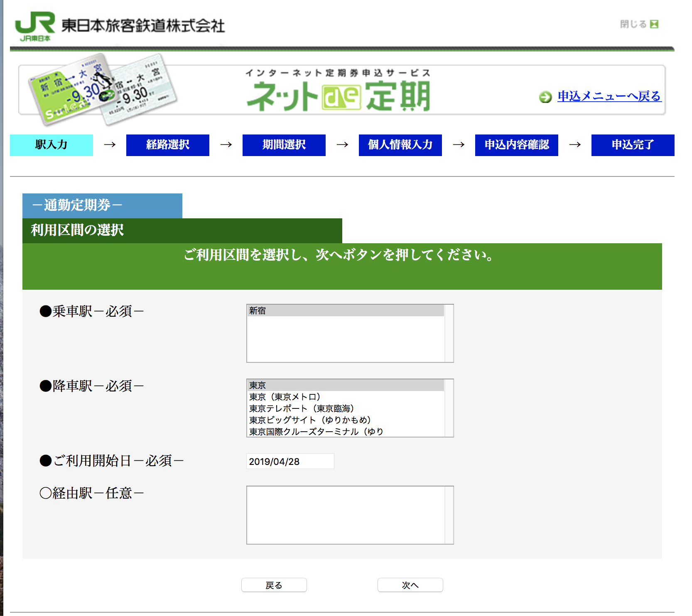Image resolution: width=692 pixels, height=616 pixels.
Task: Select the 駅入力 step tab
Action: tap(52, 145)
